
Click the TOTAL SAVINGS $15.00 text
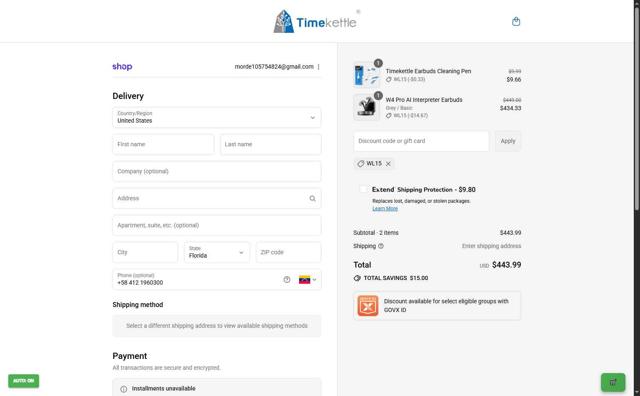tap(396, 278)
